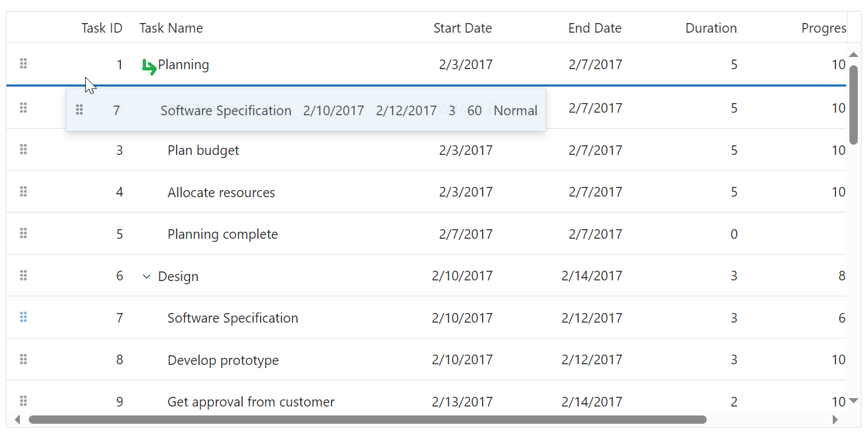
Task: Sort by Task Name column header
Action: click(171, 28)
